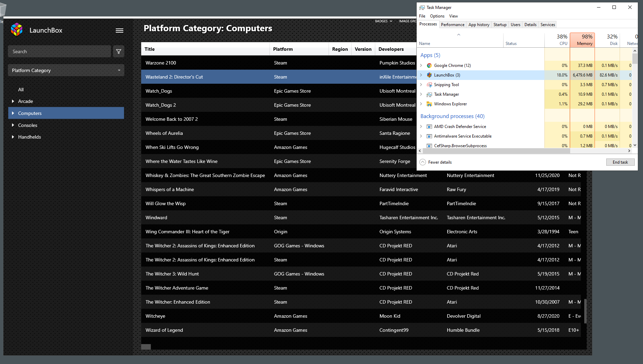Click the Task Manager horizontal scrollbar
This screenshot has width=643, height=364.
tap(497, 151)
